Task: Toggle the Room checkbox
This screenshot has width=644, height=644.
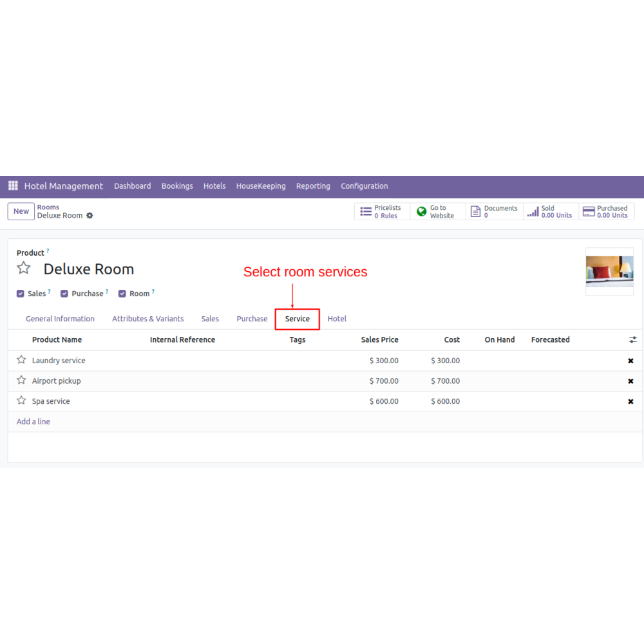Action: (122, 294)
